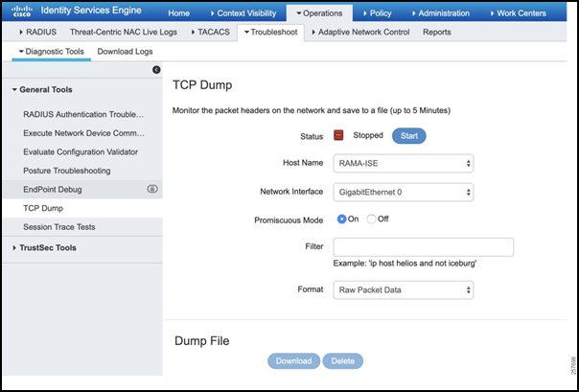Open RADIUS Authentication Troubleshooting tool
Image resolution: width=579 pixels, height=392 pixels.
[83, 114]
